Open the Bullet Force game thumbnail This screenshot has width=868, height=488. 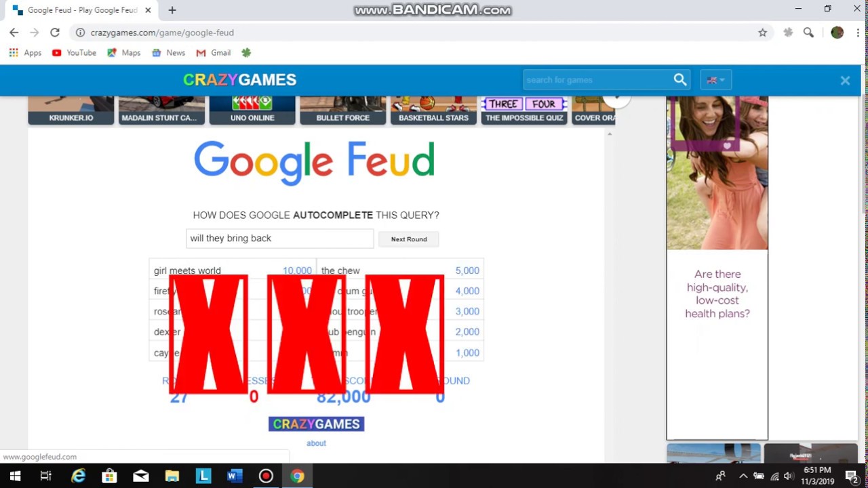343,110
